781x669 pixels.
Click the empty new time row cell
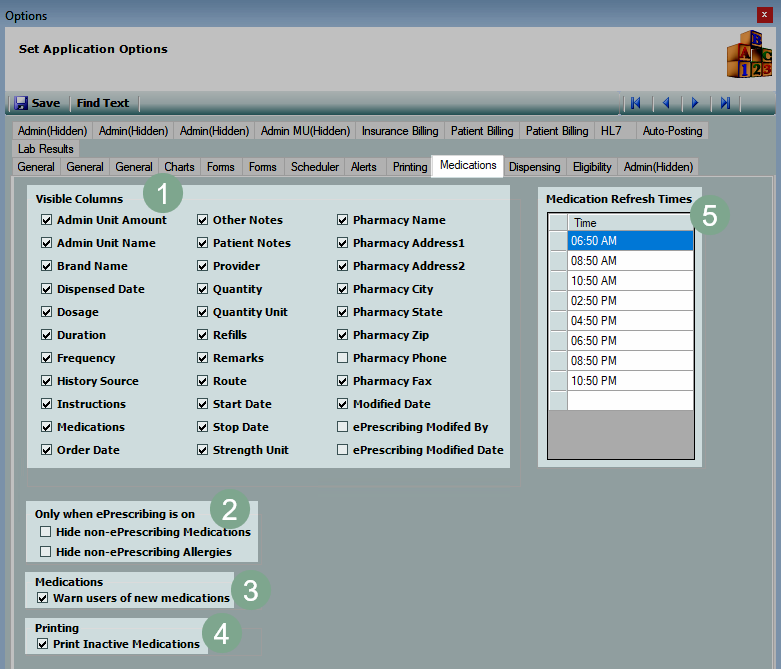click(x=630, y=400)
